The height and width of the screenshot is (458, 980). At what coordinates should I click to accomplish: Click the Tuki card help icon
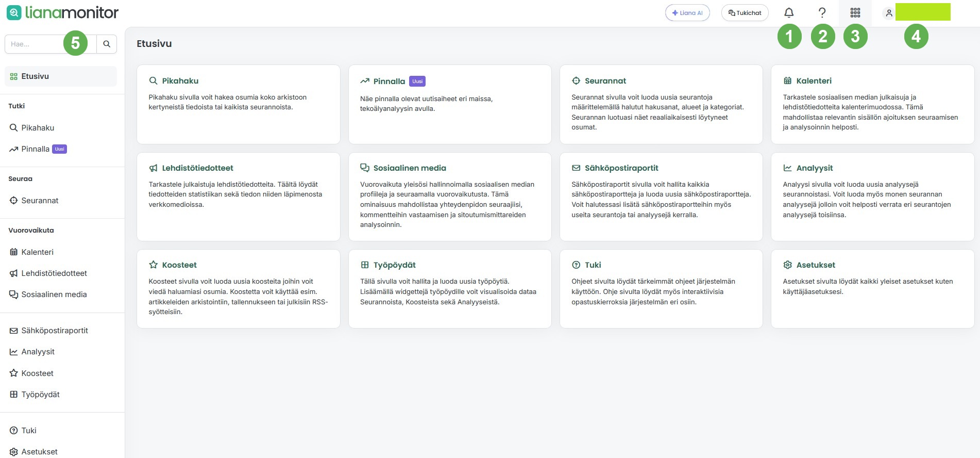click(576, 265)
